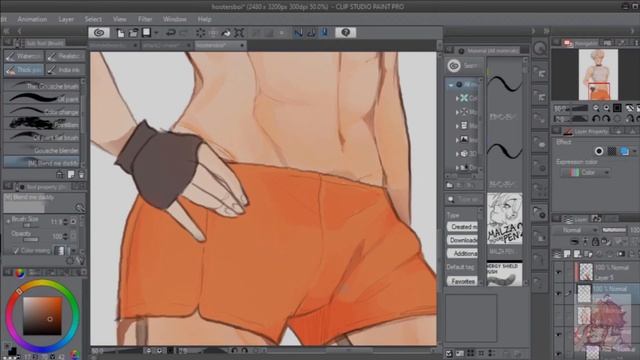Select the Realistic sub tool group
Image resolution: width=640 pixels, height=360 pixels.
[x=65, y=56]
